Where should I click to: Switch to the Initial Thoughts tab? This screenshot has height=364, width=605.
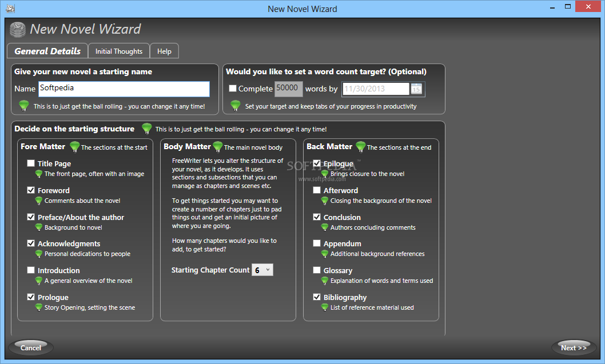[x=119, y=51]
